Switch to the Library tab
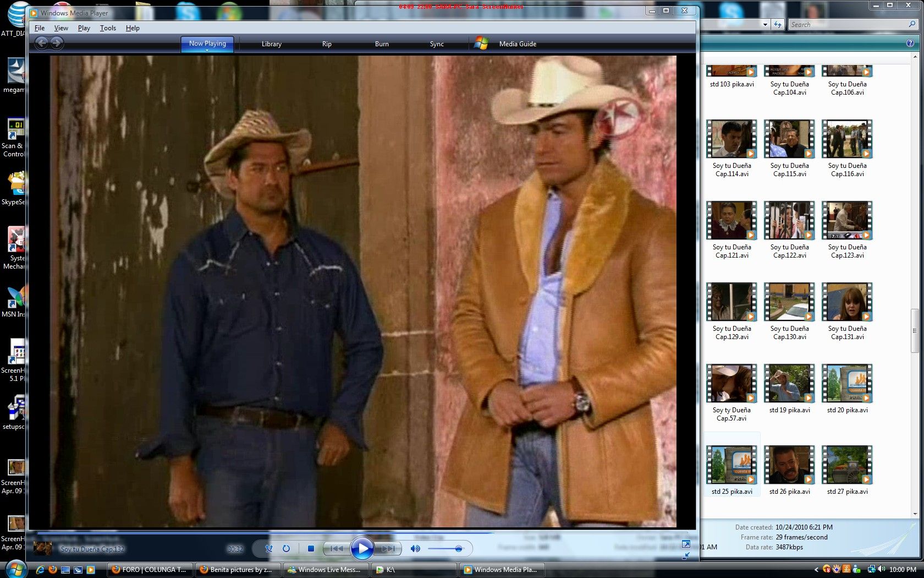Viewport: 924px width, 578px height. tap(271, 44)
